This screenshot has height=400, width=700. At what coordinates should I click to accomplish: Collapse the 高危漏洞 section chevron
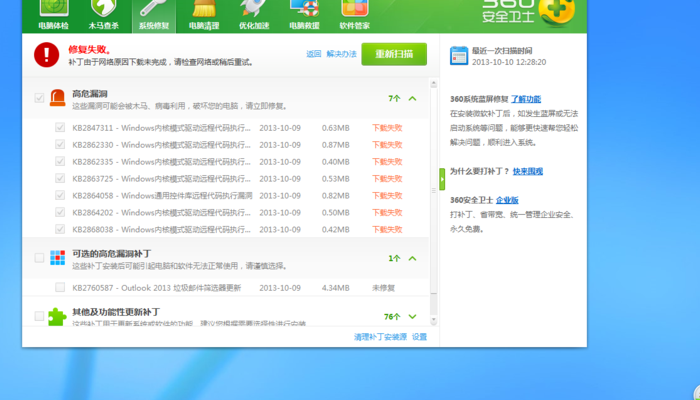[x=412, y=98]
